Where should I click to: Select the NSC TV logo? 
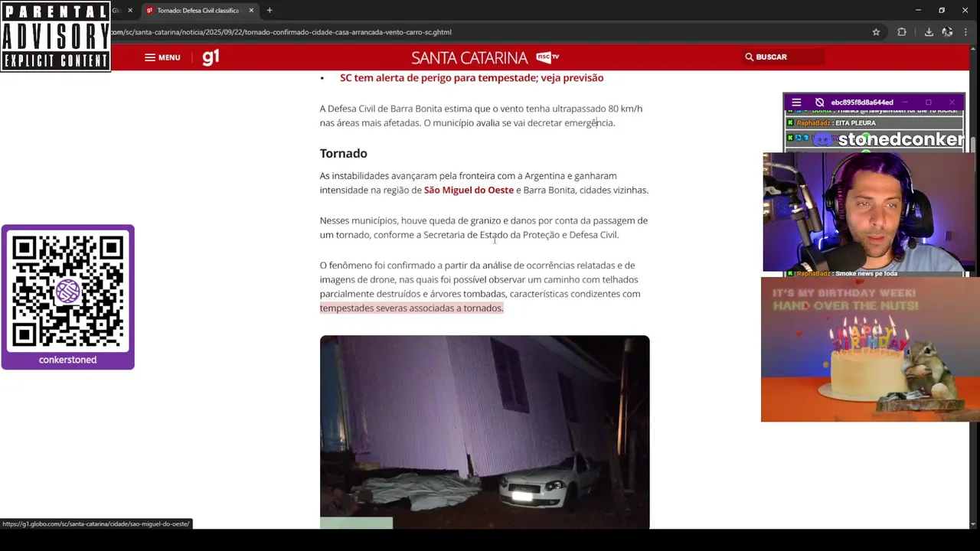(x=547, y=57)
